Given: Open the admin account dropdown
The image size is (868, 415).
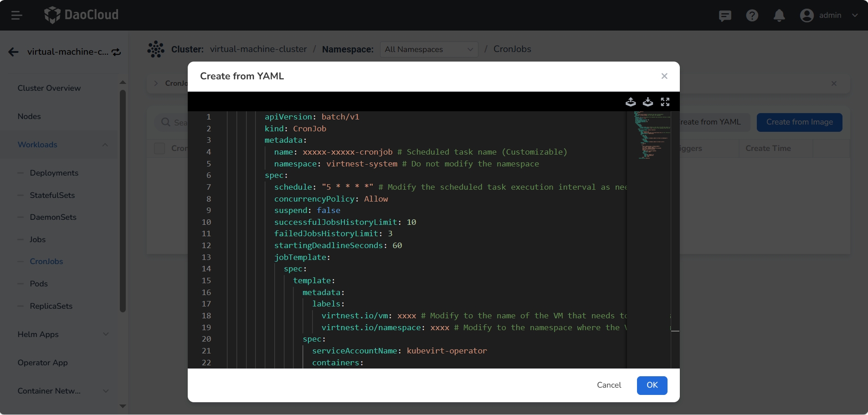Looking at the screenshot, I should 830,15.
